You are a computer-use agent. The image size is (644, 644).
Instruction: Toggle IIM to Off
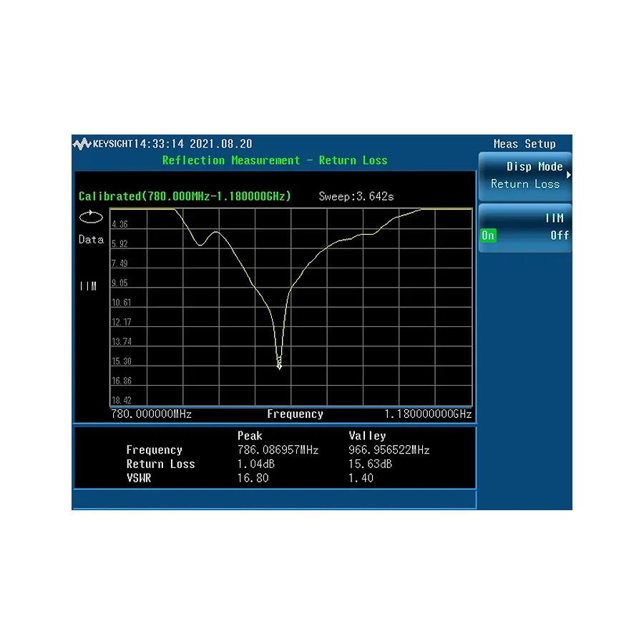[x=560, y=235]
